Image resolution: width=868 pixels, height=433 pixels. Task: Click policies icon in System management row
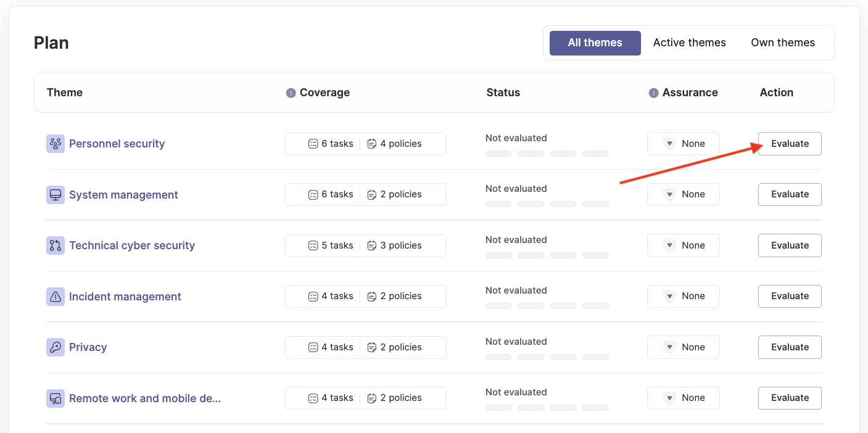[x=372, y=194]
